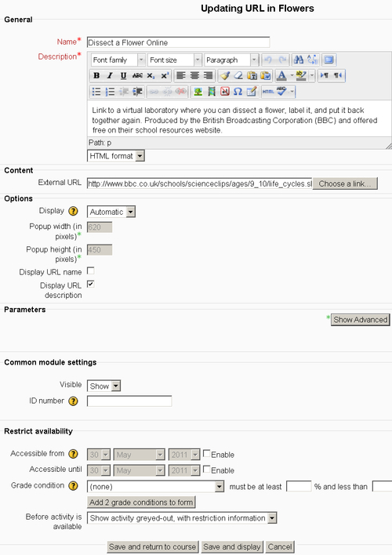
Task: Insert an image using the picture icon
Action: pyautogui.click(x=198, y=92)
